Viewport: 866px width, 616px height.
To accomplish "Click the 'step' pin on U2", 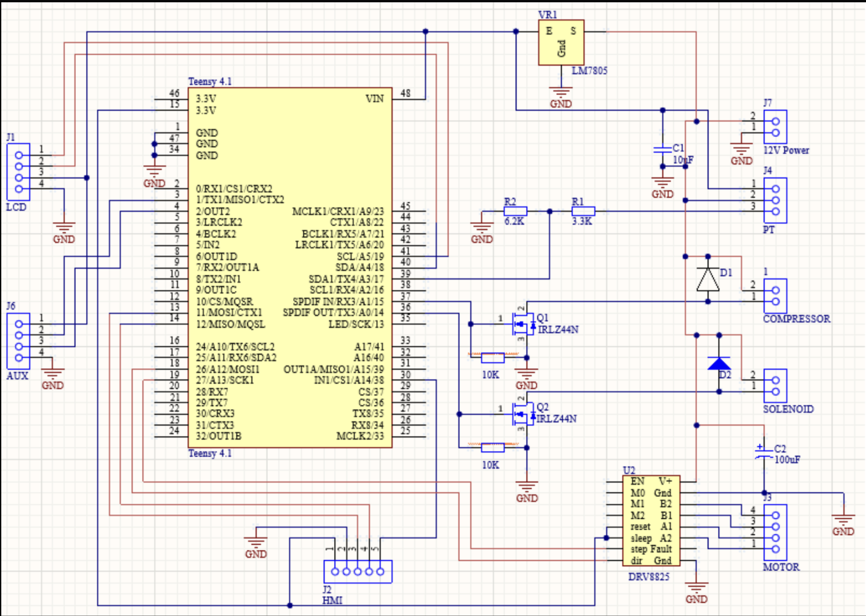I will pyautogui.click(x=639, y=549).
